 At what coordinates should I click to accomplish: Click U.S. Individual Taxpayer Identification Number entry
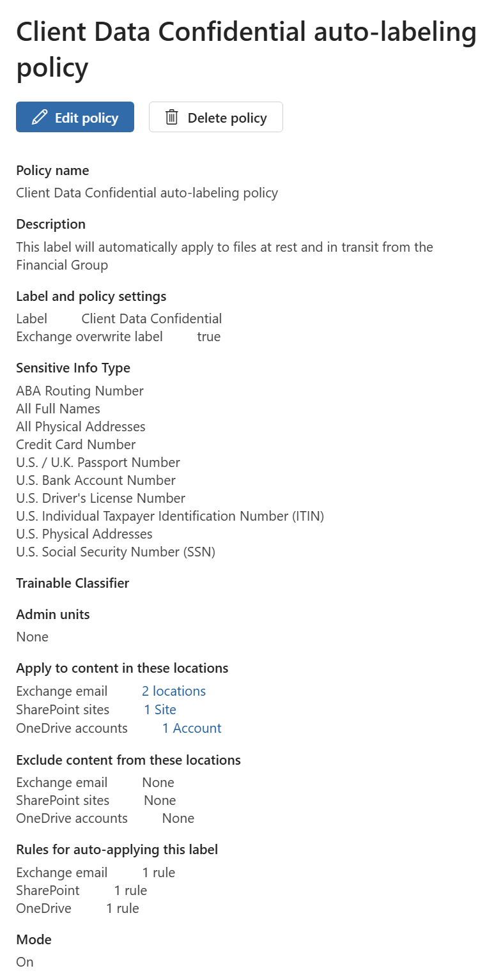click(x=170, y=516)
